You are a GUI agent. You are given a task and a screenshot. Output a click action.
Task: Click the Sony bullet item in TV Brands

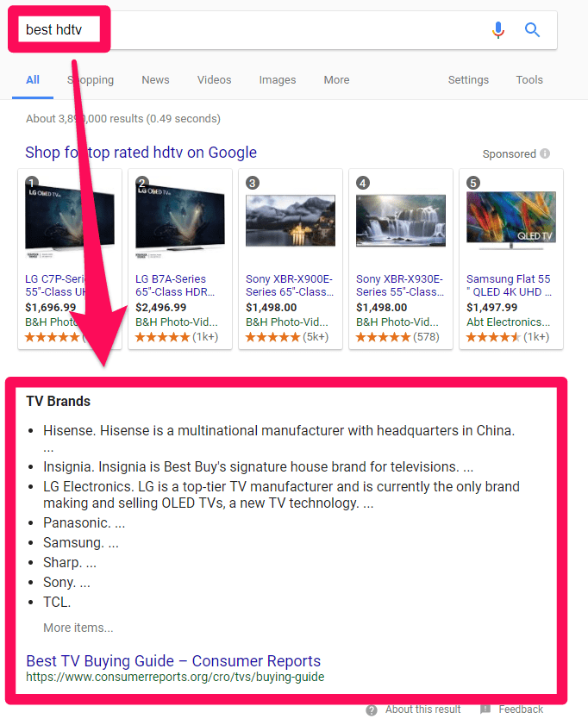[x=66, y=582]
